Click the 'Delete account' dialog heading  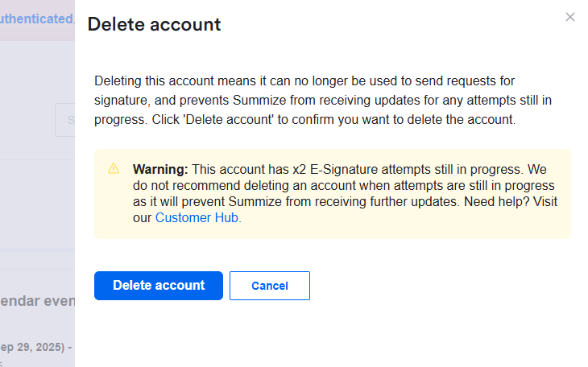click(154, 24)
